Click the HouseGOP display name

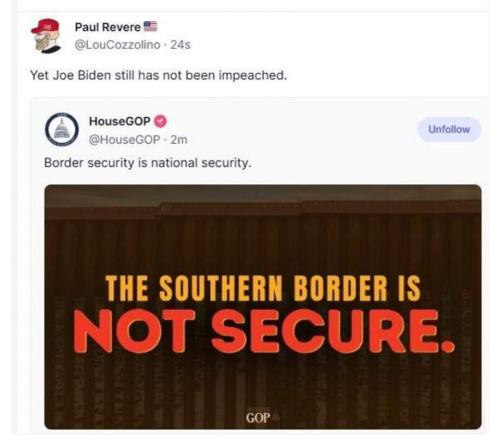(120, 121)
